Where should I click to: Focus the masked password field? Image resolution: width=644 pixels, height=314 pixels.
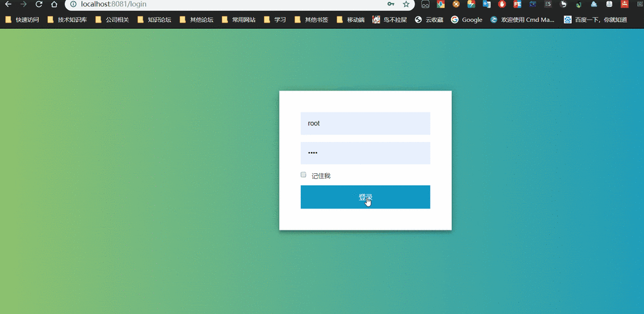point(365,153)
